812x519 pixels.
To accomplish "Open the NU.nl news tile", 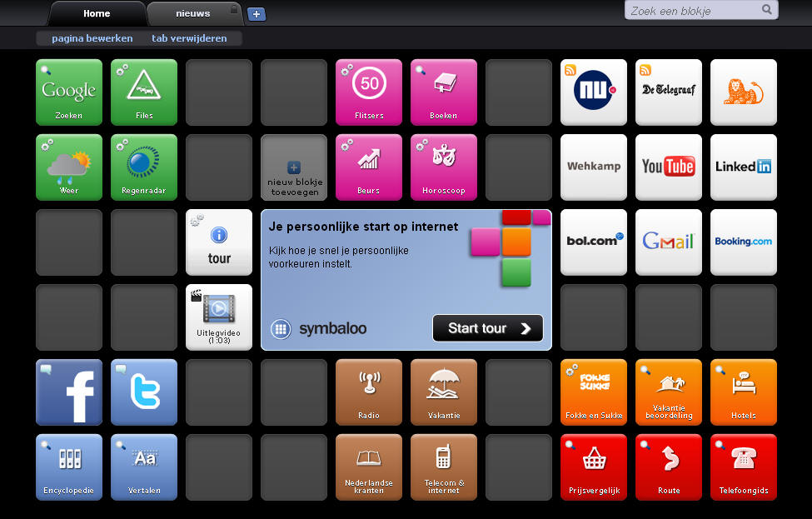I will 594,92.
